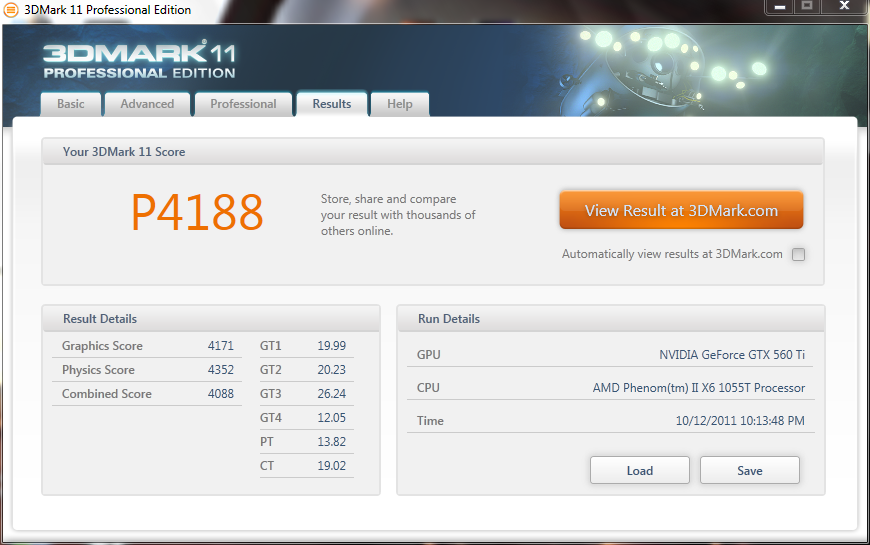Close the 3DMark 11 window
The width and height of the screenshot is (870, 545).
[844, 7]
